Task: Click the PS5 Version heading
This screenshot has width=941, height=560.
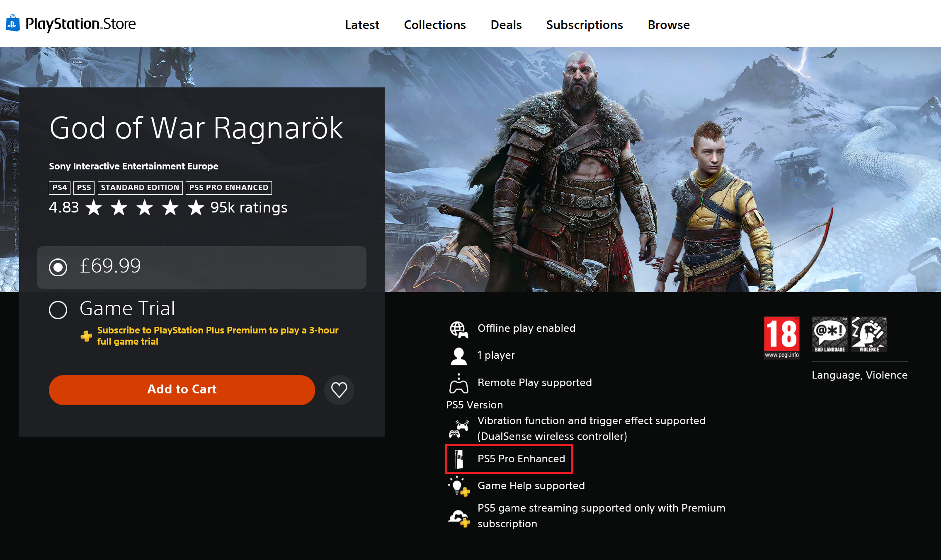Action: (474, 405)
